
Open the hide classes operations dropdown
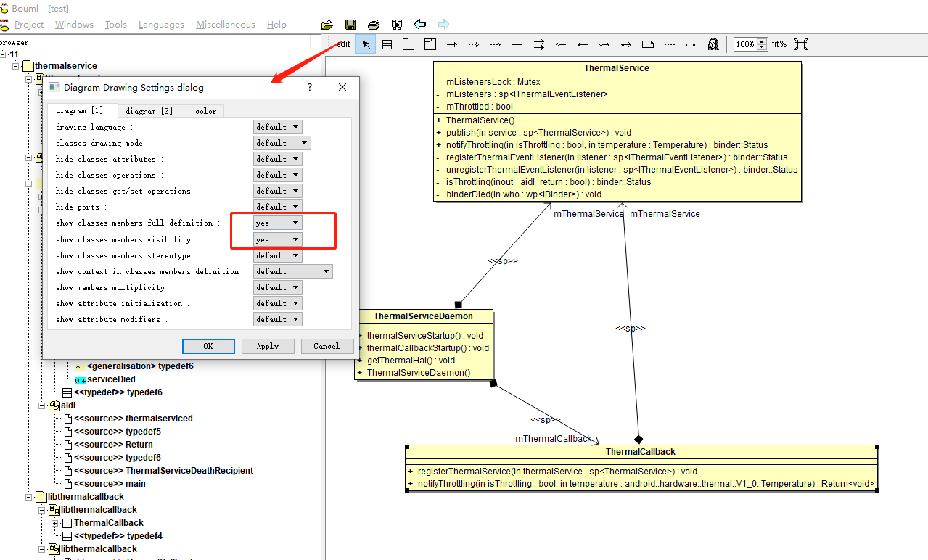(x=277, y=175)
